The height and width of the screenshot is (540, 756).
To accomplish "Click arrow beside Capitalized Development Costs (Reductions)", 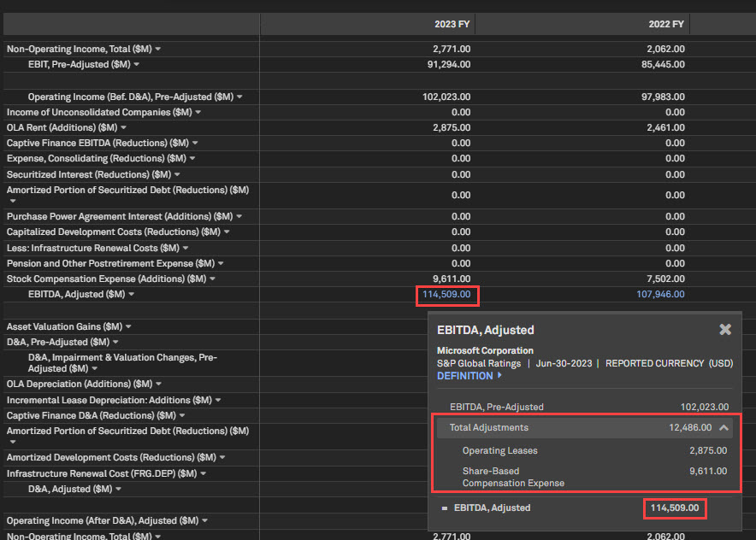I will (227, 232).
